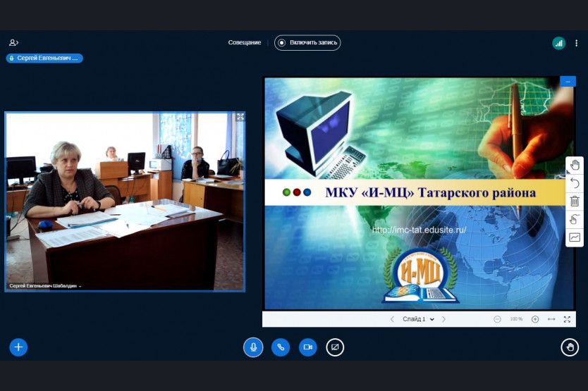Toggle the palm rejection whiteboard option
The width and height of the screenshot is (588, 391).
[575, 219]
